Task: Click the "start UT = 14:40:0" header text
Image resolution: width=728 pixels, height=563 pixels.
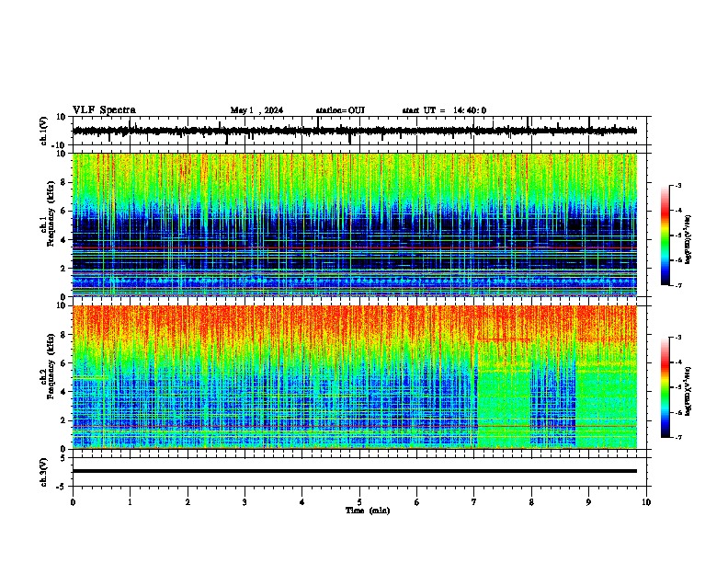Action: click(x=444, y=110)
